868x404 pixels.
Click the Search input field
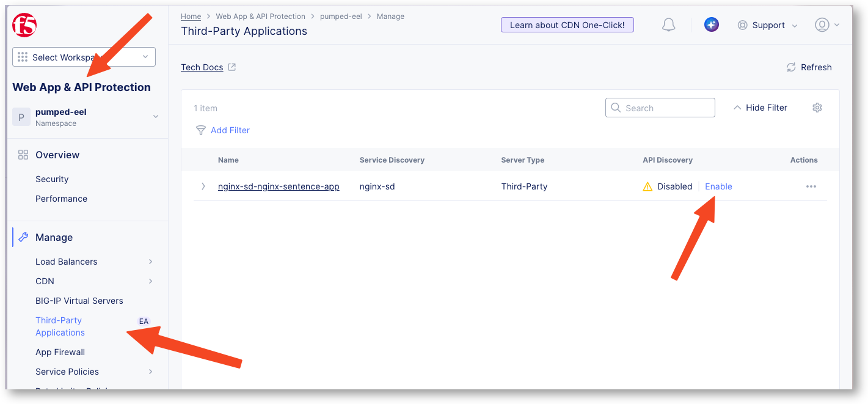(660, 108)
